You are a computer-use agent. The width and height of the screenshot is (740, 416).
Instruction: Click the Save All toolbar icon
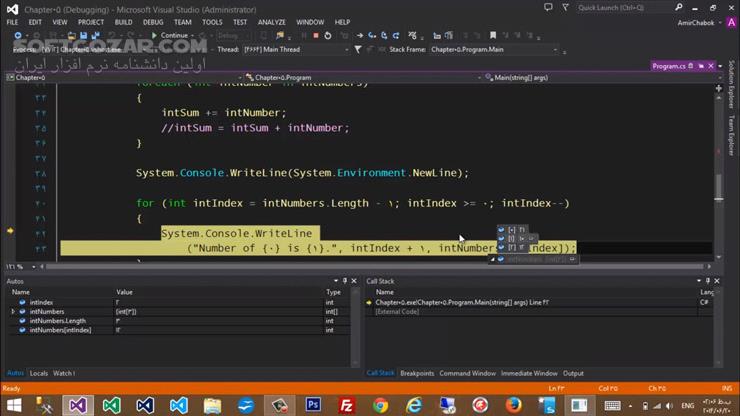(95, 35)
